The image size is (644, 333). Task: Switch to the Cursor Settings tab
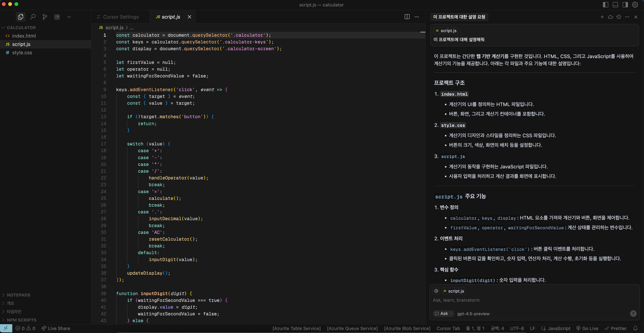tap(121, 17)
